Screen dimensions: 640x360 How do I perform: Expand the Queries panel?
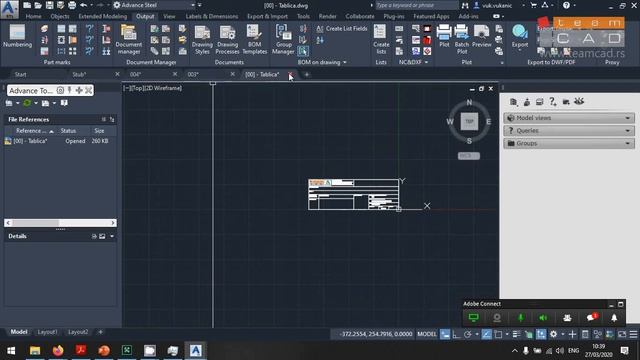pos(569,131)
